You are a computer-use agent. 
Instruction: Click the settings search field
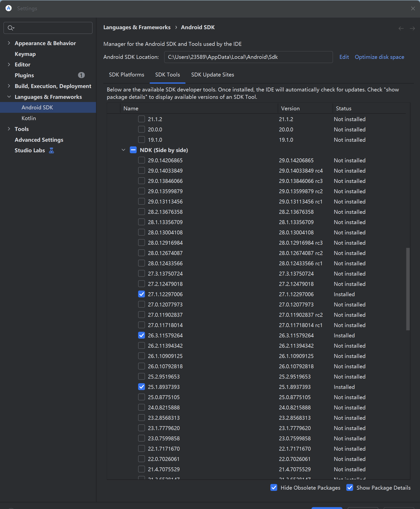pos(48,28)
